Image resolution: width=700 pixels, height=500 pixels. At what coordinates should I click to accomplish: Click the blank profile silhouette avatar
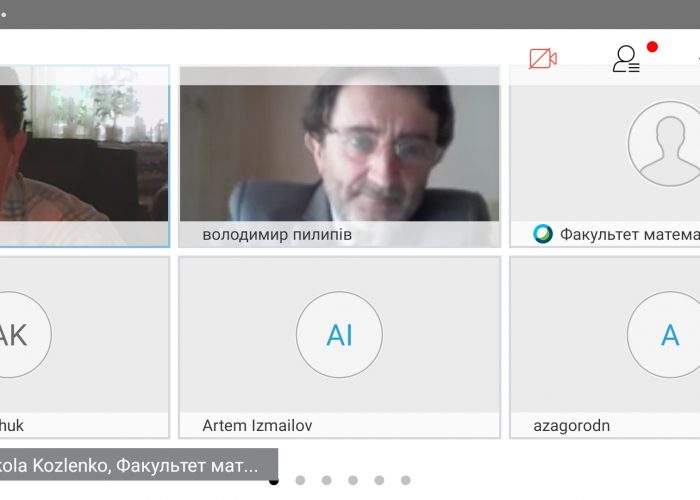pyautogui.click(x=665, y=143)
